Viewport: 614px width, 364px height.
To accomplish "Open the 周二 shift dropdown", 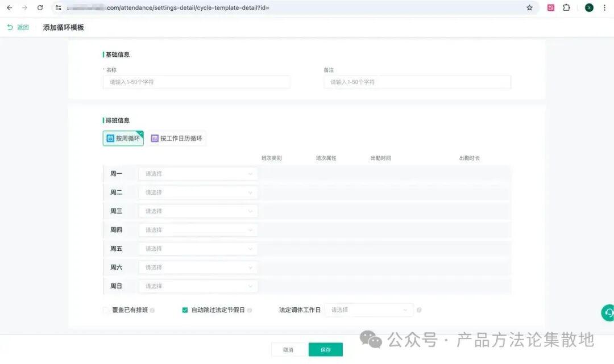I will point(198,193).
